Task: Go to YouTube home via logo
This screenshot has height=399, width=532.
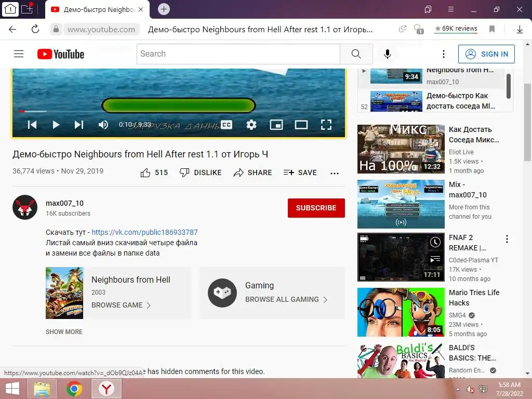Action: click(x=61, y=54)
